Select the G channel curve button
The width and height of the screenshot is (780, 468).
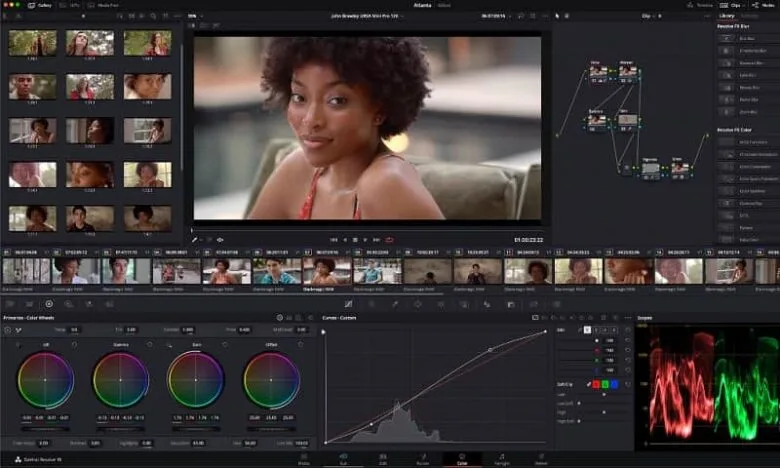click(x=605, y=330)
